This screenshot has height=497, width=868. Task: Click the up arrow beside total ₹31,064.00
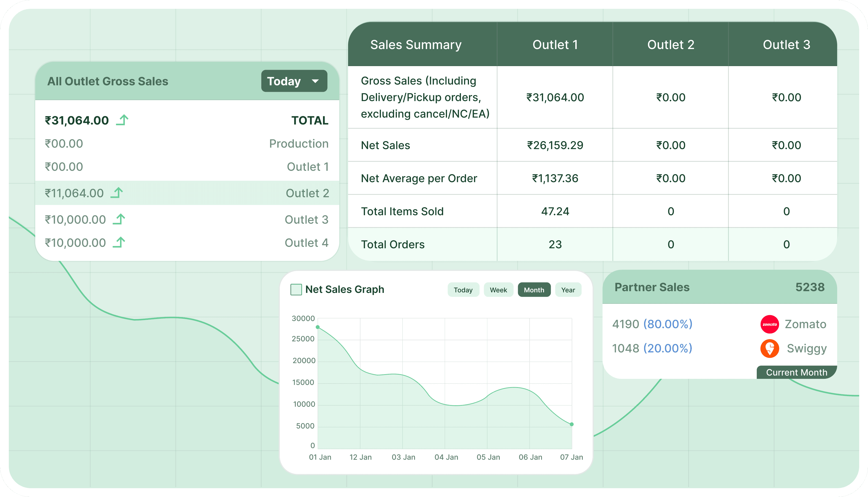click(122, 120)
